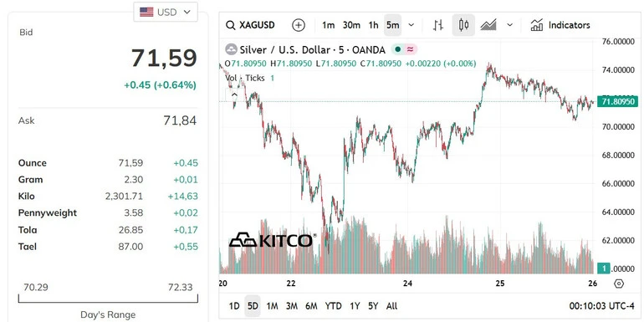Collapse the indicator legend chevron

pyautogui.click(x=234, y=95)
